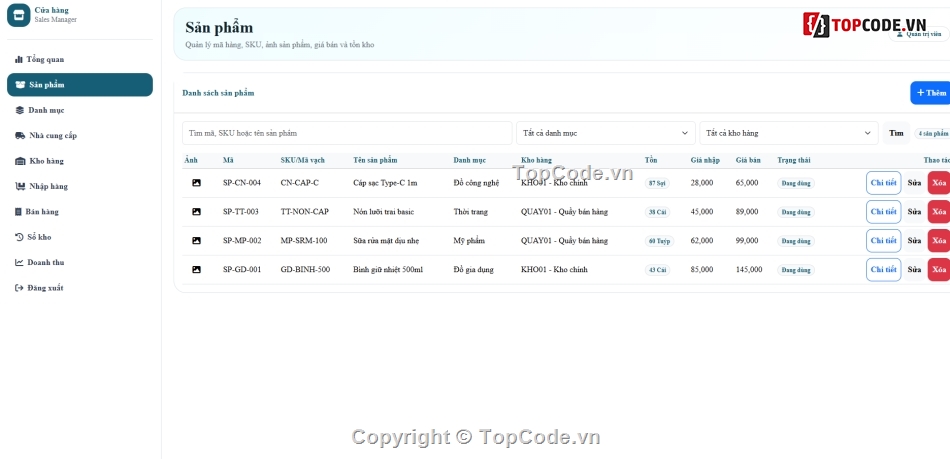Click the chart icon next to Tổng quan
The width and height of the screenshot is (950, 459).
point(19,59)
